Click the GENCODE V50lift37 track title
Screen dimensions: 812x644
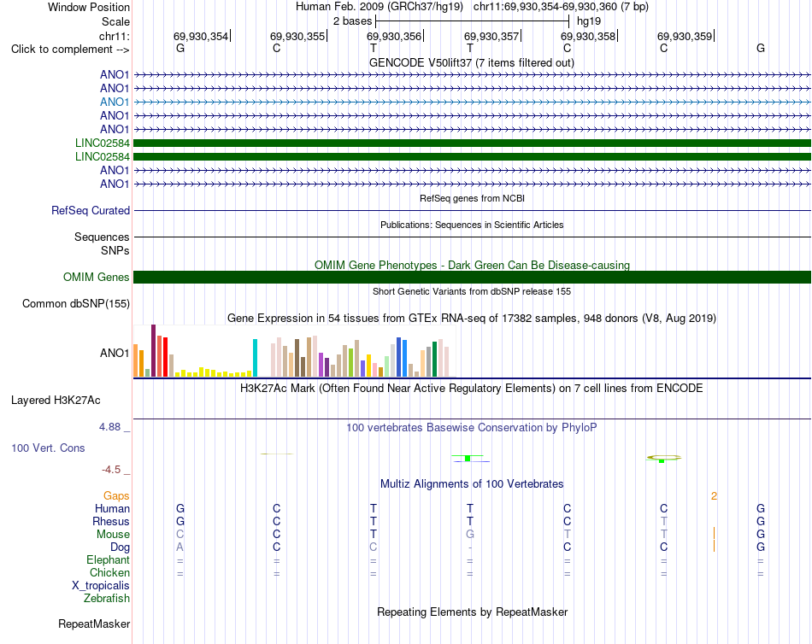pyautogui.click(x=472, y=62)
